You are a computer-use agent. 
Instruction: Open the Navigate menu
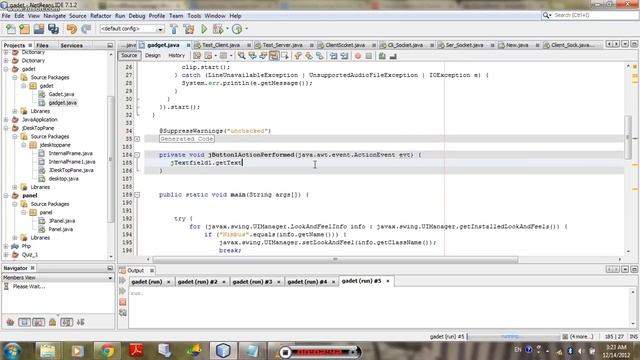[x=54, y=16]
